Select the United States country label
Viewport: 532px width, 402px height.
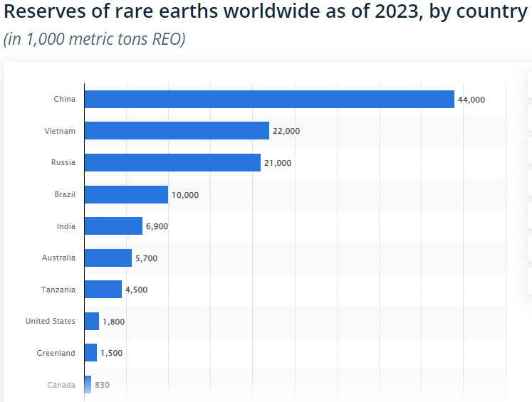tap(51, 321)
